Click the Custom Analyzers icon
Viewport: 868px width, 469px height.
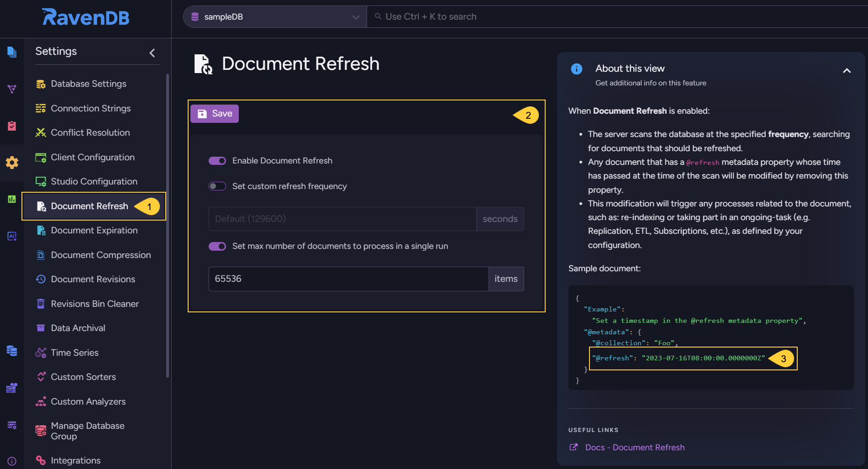click(41, 401)
